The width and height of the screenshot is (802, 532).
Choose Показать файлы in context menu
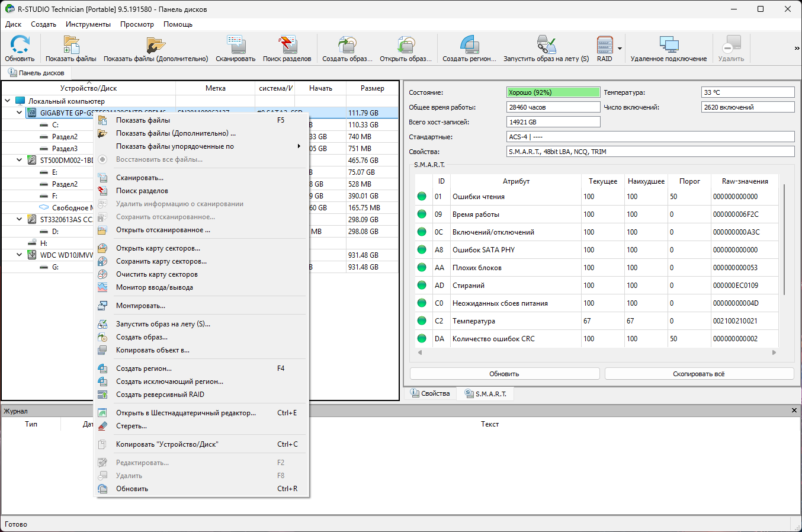pos(201,120)
